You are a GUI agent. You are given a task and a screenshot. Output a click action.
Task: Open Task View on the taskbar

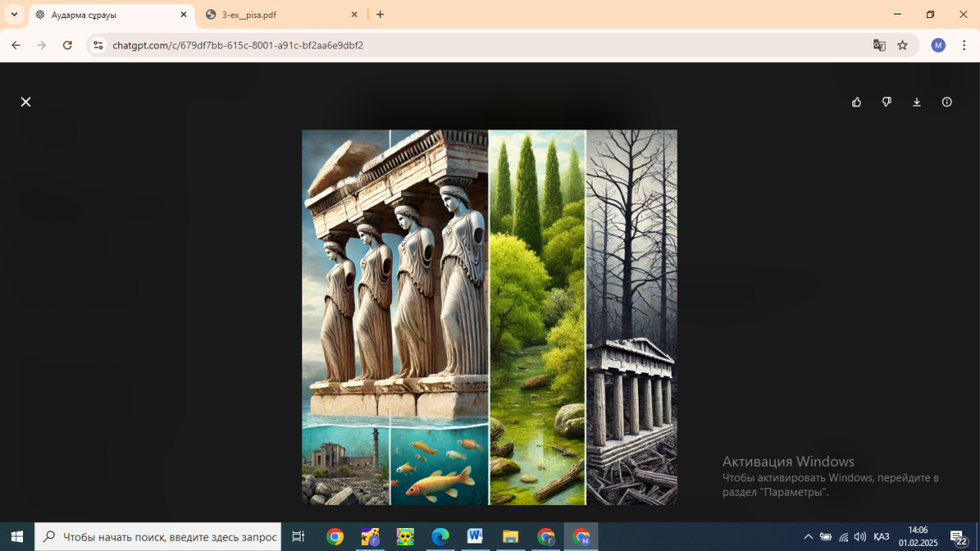coord(298,537)
